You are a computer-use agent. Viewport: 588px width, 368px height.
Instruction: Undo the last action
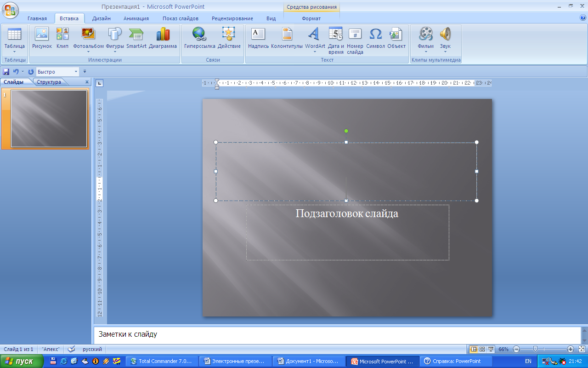(x=16, y=72)
